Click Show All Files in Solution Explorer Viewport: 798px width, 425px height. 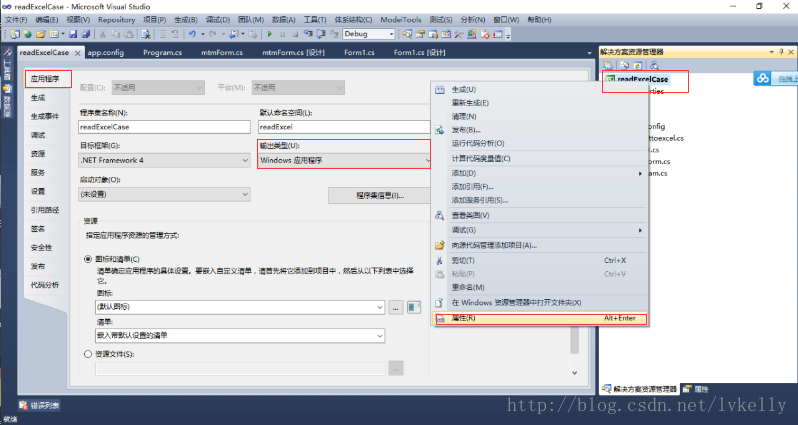(624, 65)
